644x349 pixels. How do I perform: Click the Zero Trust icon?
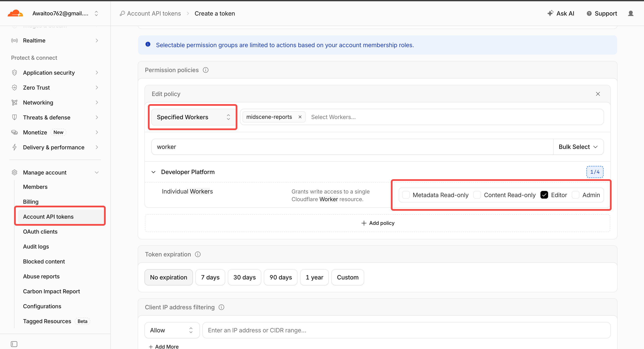click(x=14, y=87)
